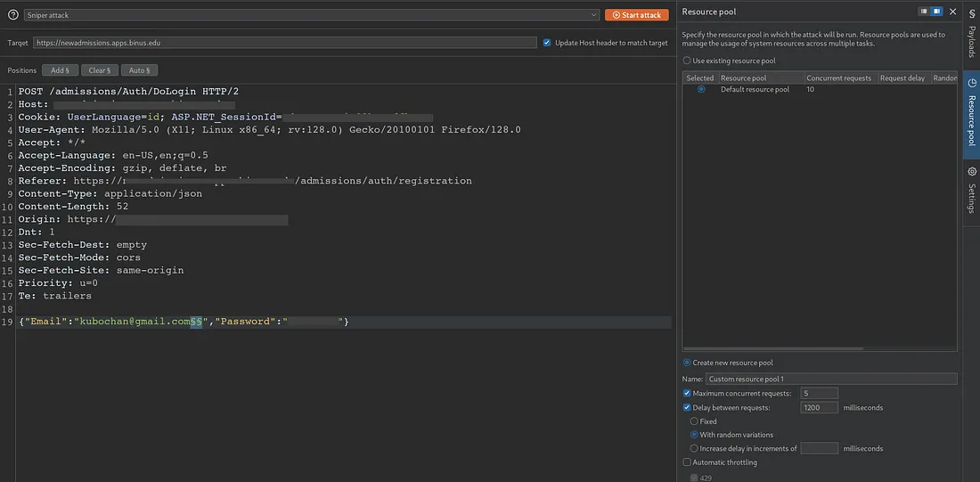
Task: Click the resource pool table horizontal scrollbar
Action: pos(773,349)
